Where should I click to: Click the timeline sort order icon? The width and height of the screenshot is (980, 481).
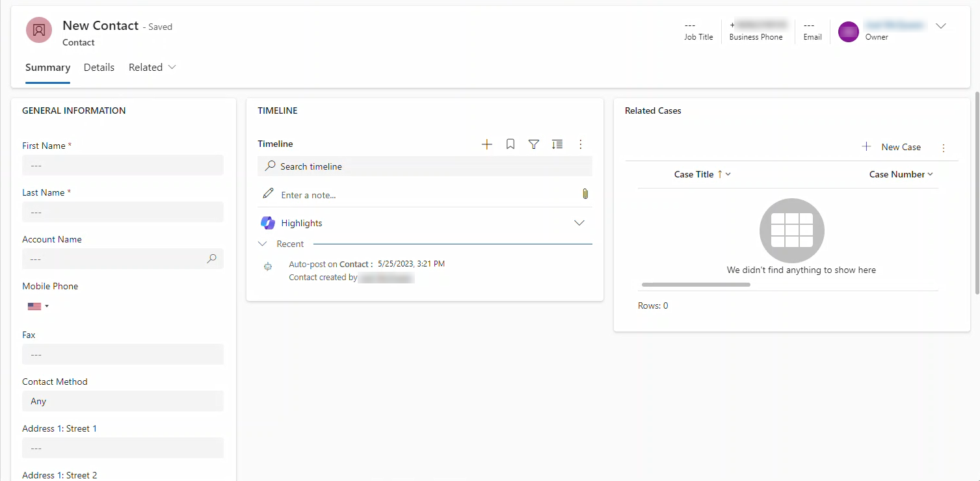click(557, 144)
